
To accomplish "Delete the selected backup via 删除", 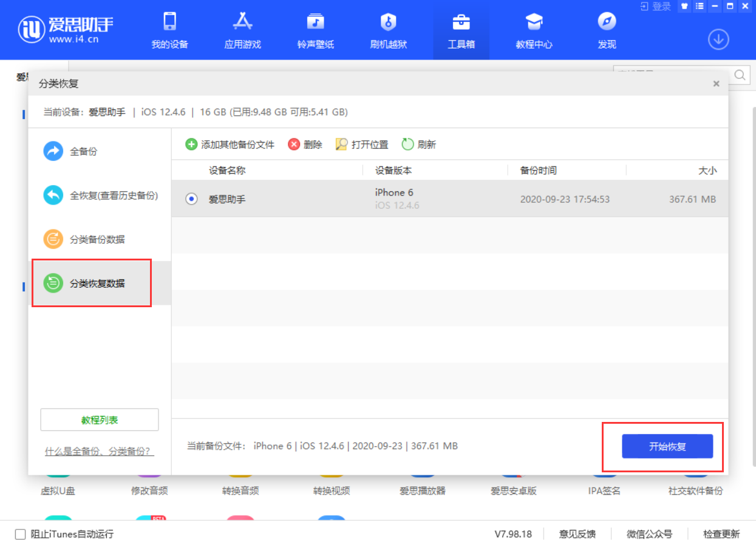I will tap(305, 144).
